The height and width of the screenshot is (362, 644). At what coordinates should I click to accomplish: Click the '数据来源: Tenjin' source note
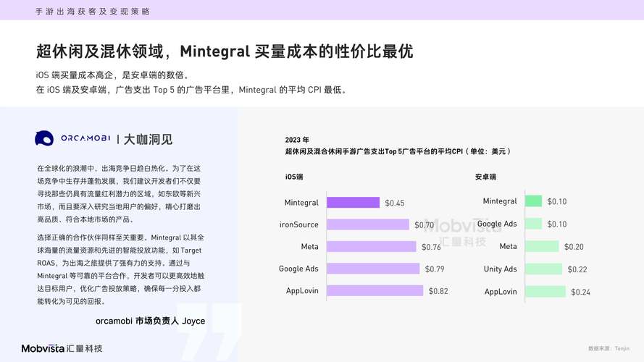coord(609,348)
